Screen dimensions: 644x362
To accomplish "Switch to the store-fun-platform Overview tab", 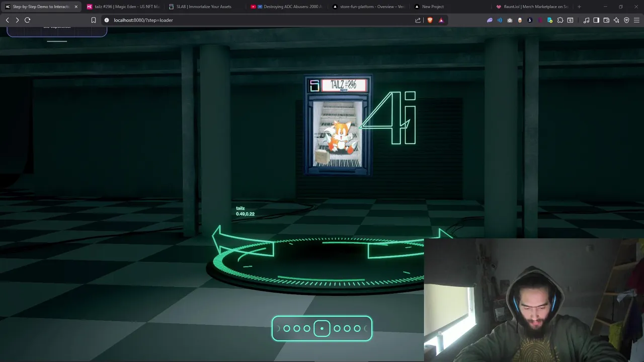I will tap(368, 7).
